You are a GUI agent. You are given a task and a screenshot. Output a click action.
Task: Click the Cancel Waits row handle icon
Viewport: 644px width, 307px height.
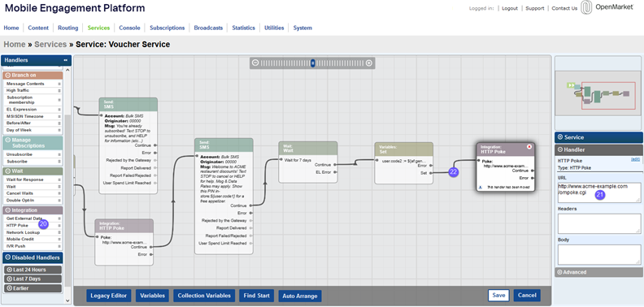click(59, 193)
